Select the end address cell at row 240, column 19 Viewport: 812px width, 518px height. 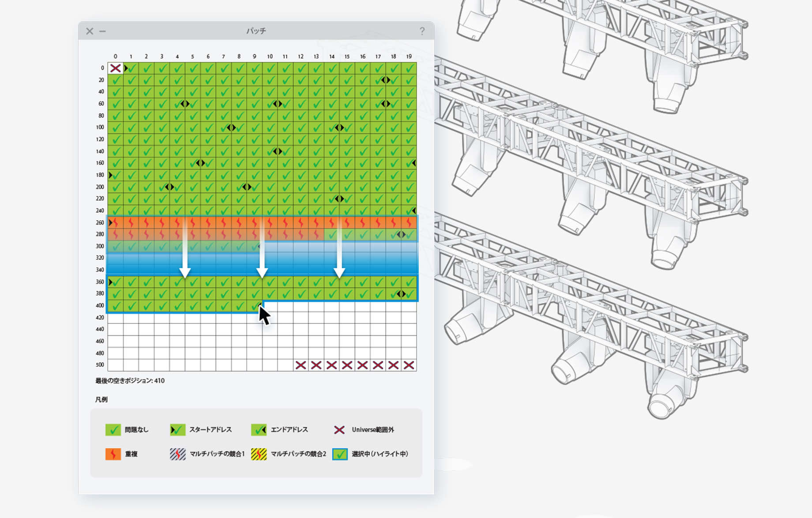(409, 211)
